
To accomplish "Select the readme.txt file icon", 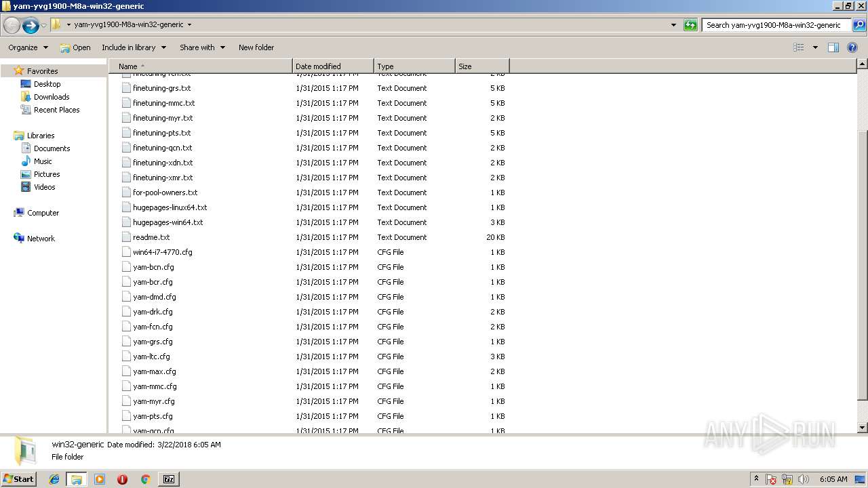I will pyautogui.click(x=126, y=237).
